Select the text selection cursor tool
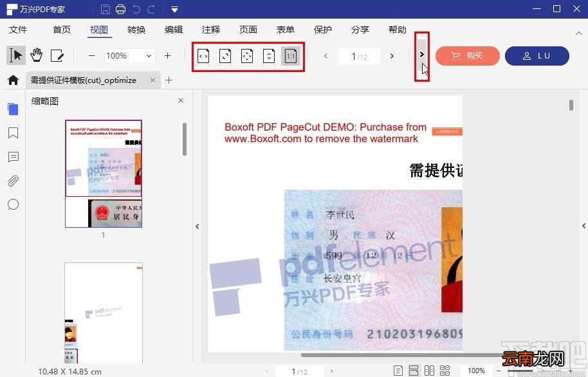Image resolution: width=588 pixels, height=377 pixels. click(x=15, y=55)
